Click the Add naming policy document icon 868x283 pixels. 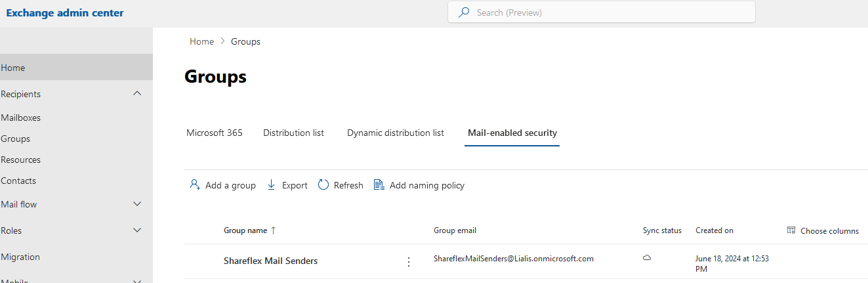click(x=379, y=185)
